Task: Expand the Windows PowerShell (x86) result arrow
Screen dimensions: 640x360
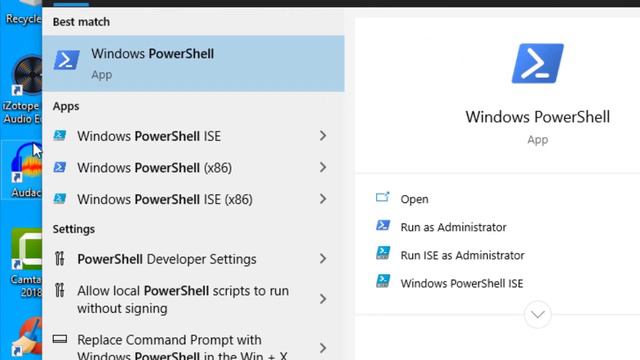Action: 323,167
